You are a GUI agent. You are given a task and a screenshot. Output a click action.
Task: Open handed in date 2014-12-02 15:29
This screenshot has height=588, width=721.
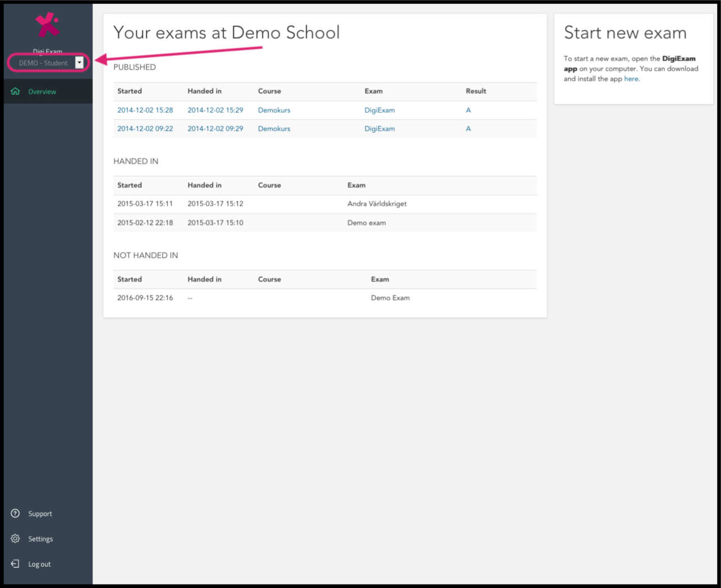pyautogui.click(x=215, y=110)
